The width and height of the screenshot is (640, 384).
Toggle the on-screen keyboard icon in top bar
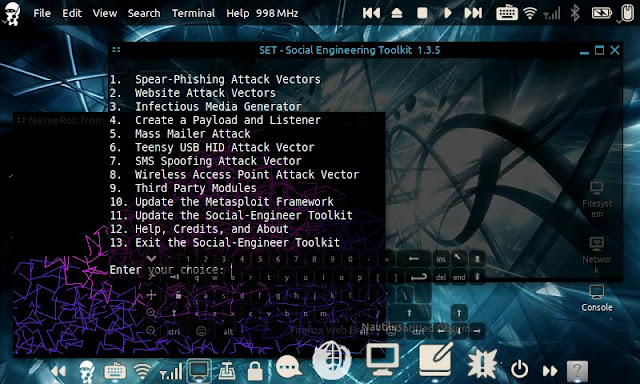point(507,13)
